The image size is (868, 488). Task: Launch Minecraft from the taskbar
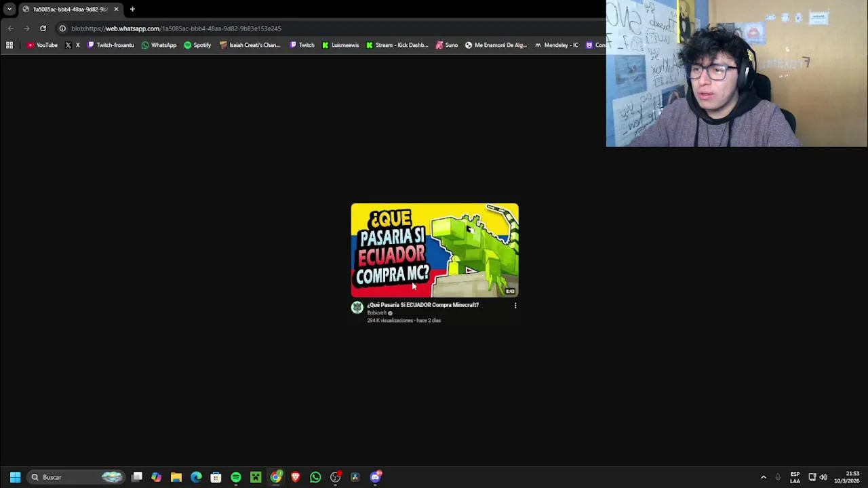[x=256, y=477]
